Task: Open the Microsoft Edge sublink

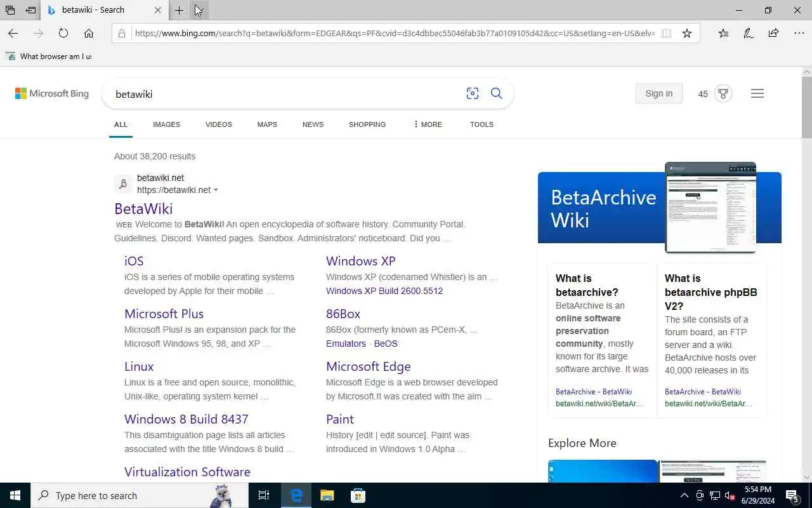Action: (x=369, y=366)
